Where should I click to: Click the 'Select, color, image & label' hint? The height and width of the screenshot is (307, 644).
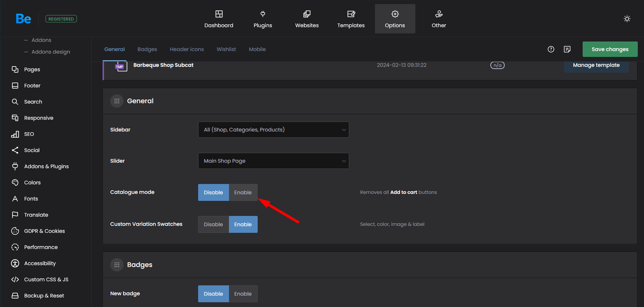pyautogui.click(x=392, y=224)
